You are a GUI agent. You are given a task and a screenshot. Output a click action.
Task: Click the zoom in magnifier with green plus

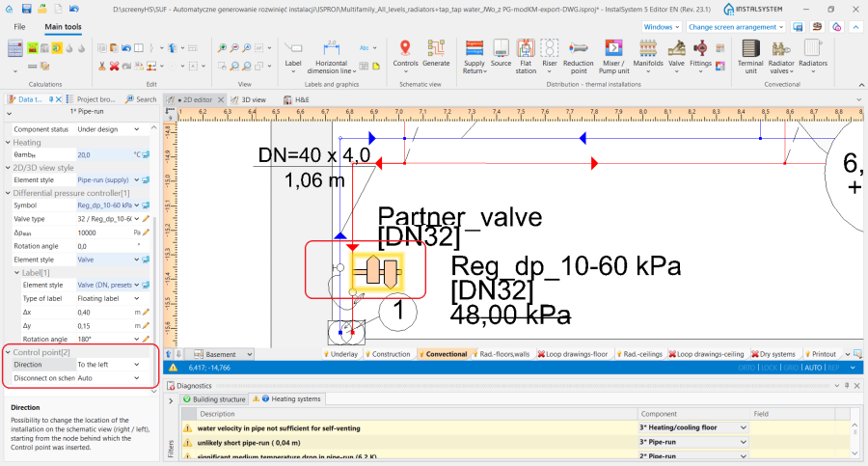pyautogui.click(x=222, y=48)
